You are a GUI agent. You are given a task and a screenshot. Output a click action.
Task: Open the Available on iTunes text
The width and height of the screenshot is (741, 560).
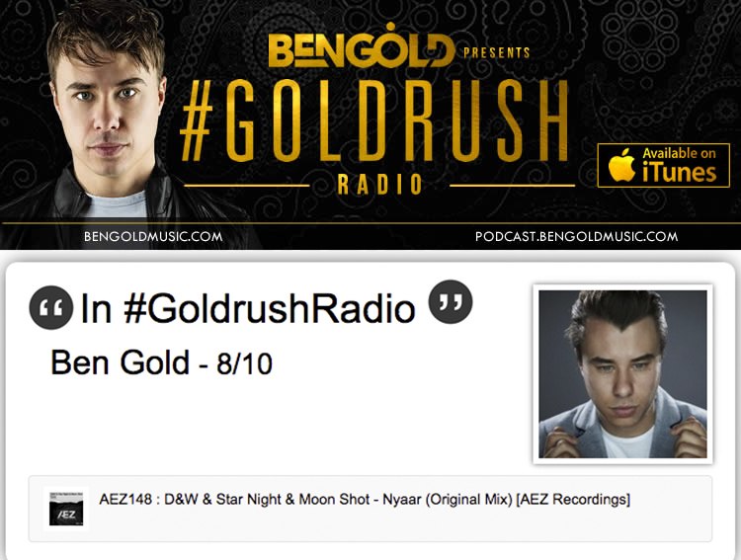coord(679,165)
